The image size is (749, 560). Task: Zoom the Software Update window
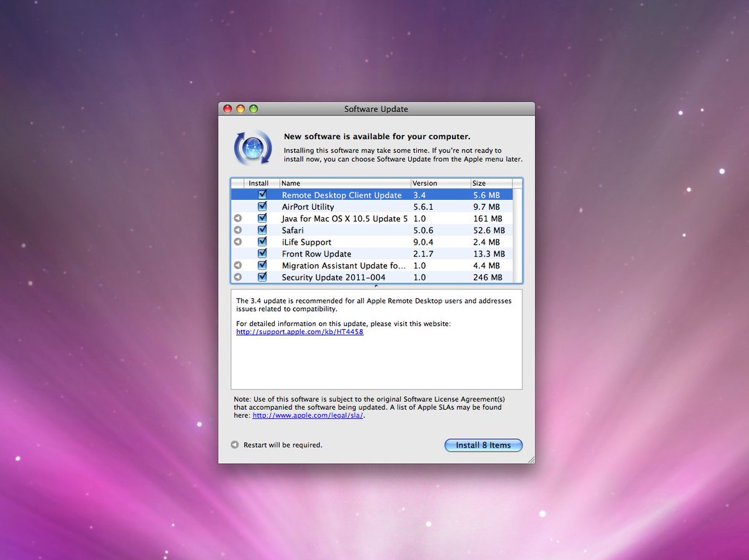point(253,109)
